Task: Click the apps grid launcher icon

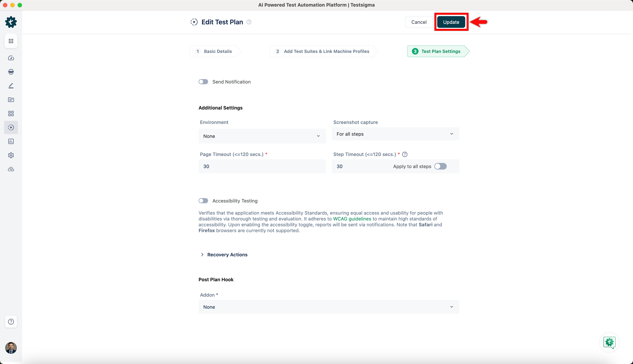Action: (x=11, y=41)
